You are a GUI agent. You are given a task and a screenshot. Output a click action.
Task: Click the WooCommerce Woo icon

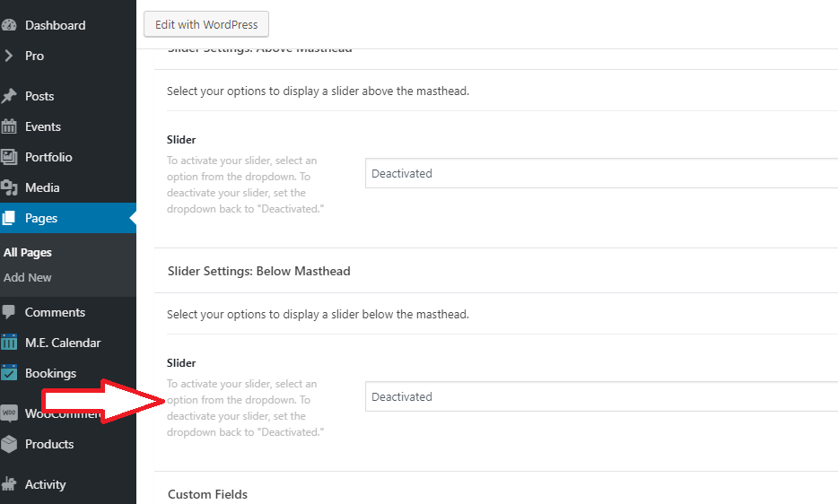coord(9,413)
